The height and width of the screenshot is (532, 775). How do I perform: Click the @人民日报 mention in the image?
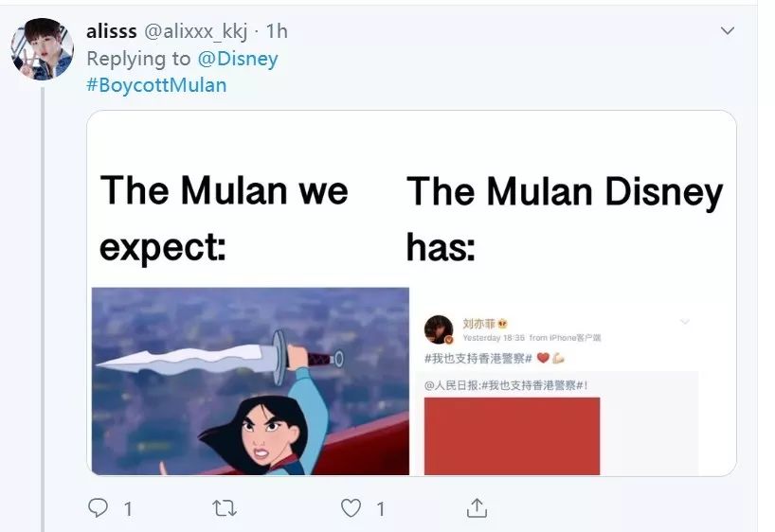click(450, 385)
